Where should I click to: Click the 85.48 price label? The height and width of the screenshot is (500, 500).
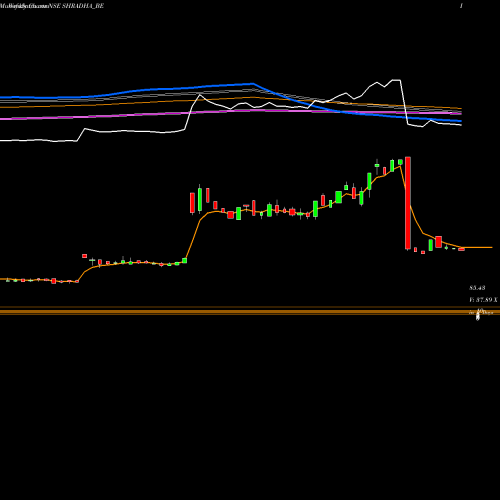tap(477, 287)
